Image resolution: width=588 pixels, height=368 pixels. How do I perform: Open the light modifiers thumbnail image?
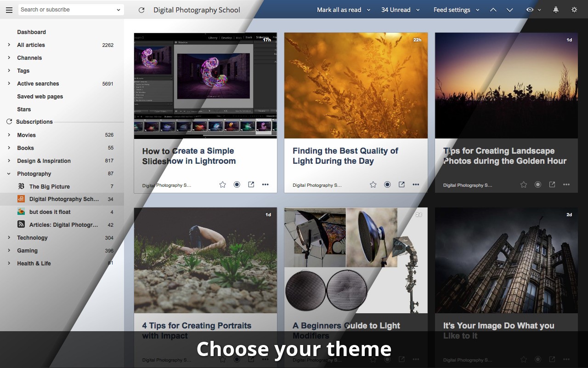356,260
